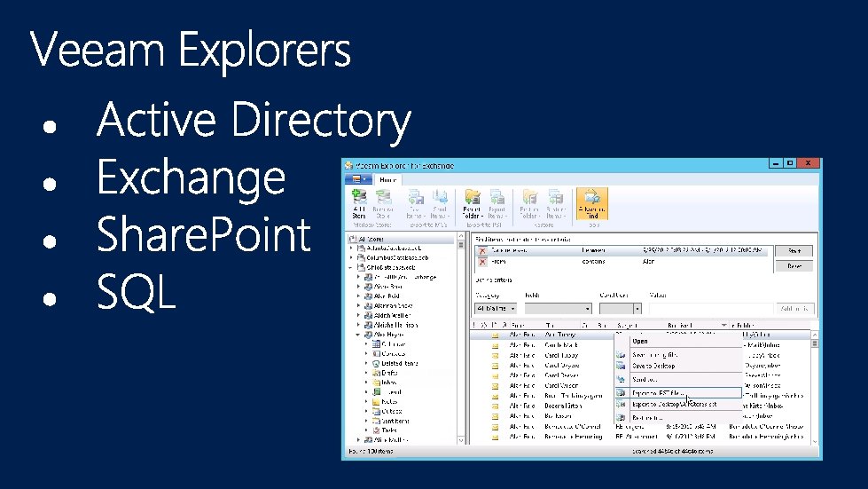868x489 pixels.
Task: Select the Alan Reid mailbox icon
Action: click(x=368, y=296)
